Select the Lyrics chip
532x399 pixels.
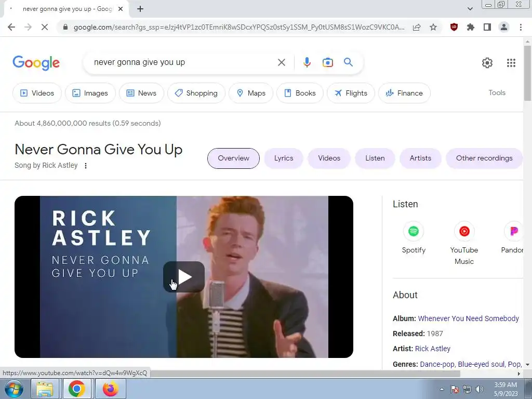pos(284,158)
